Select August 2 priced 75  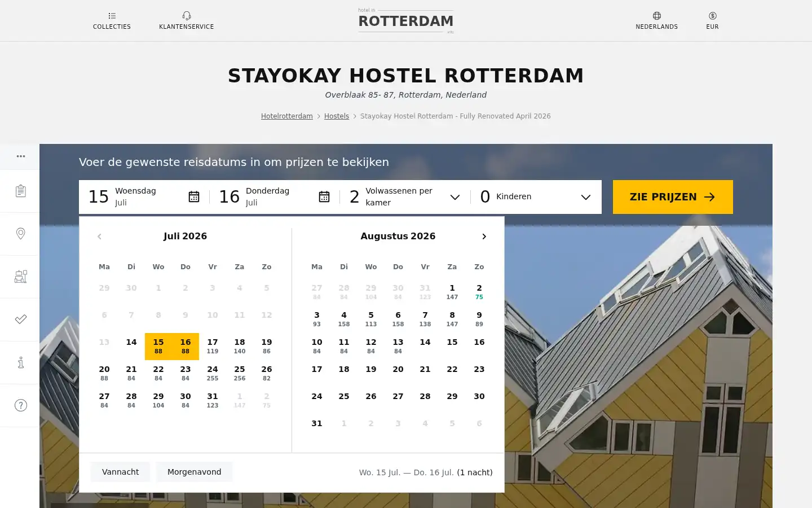pyautogui.click(x=479, y=292)
